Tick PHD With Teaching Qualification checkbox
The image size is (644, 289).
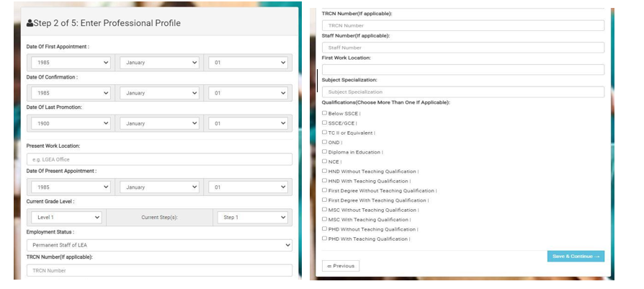[325, 239]
